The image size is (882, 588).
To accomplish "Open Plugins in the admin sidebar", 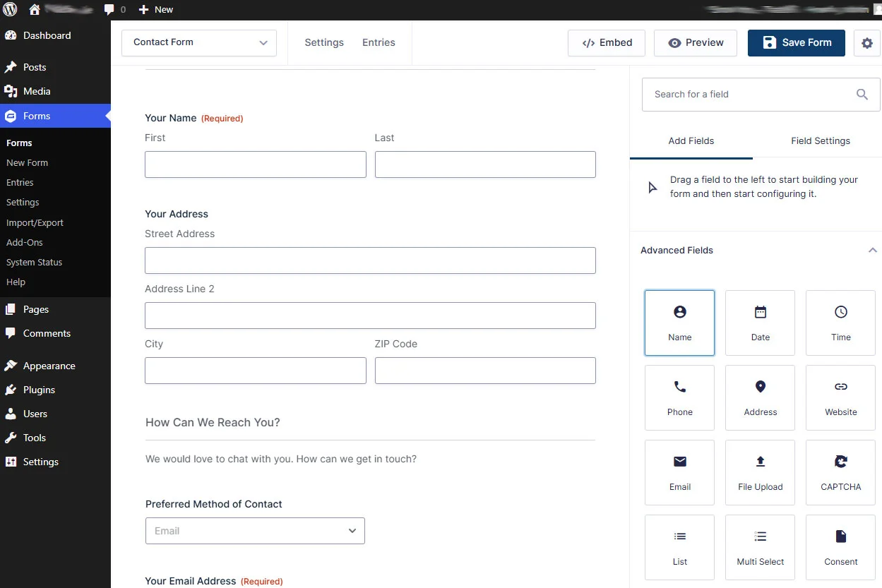I will pos(39,390).
